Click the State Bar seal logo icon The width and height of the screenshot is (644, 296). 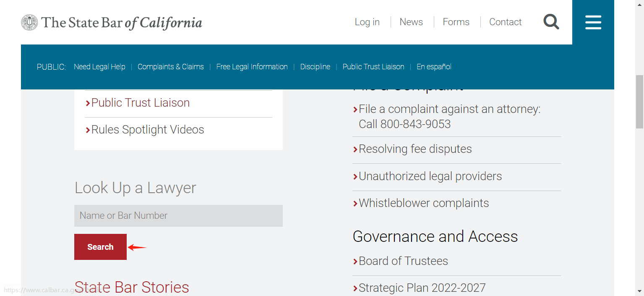click(x=29, y=23)
